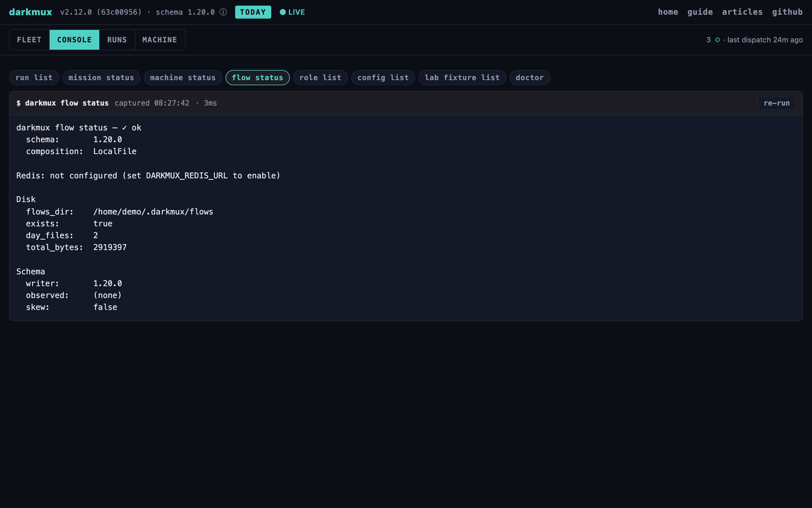Click the 'captured 08:27:42' timestamp
The image size is (812, 508).
click(x=152, y=103)
